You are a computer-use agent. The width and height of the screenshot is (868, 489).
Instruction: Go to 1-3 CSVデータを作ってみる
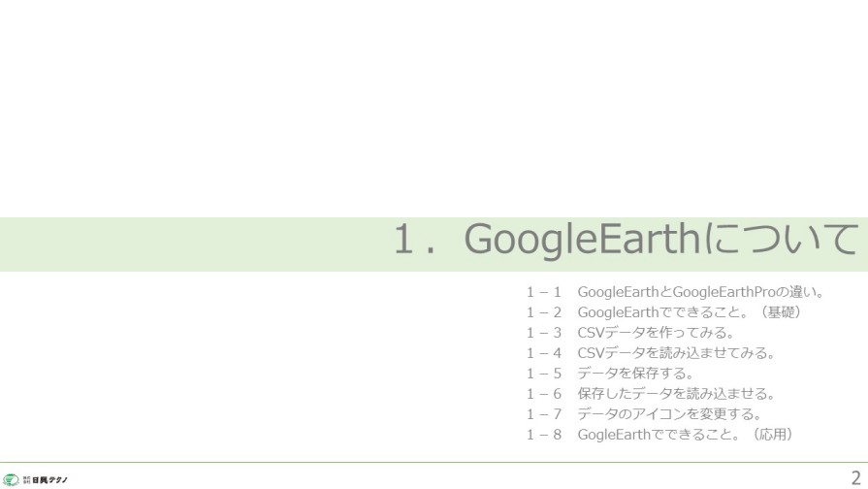pos(656,332)
